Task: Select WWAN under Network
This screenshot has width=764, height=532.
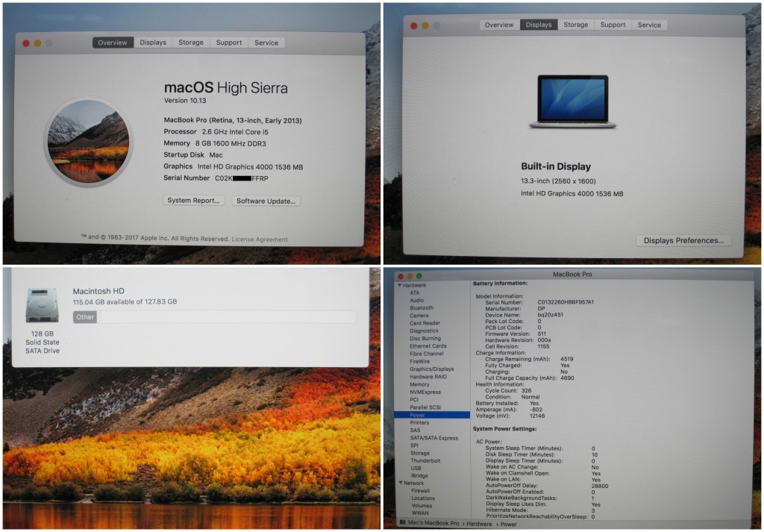Action: click(x=419, y=513)
